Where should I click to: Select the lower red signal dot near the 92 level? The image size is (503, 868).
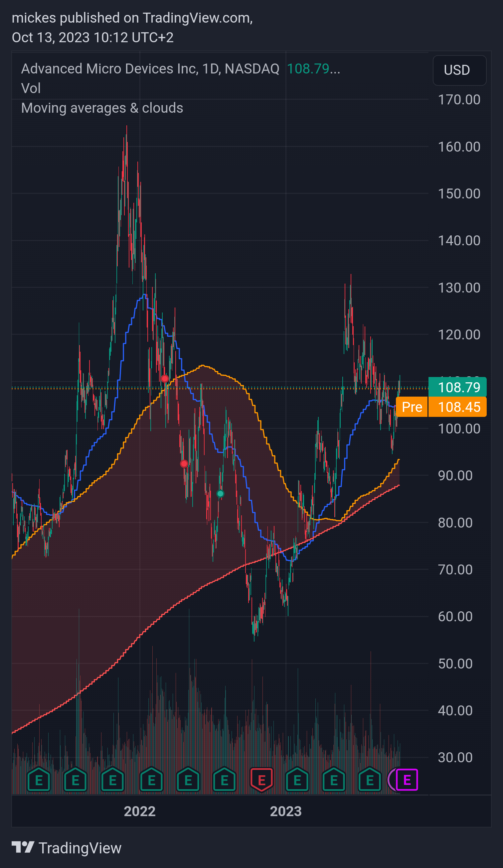click(184, 464)
